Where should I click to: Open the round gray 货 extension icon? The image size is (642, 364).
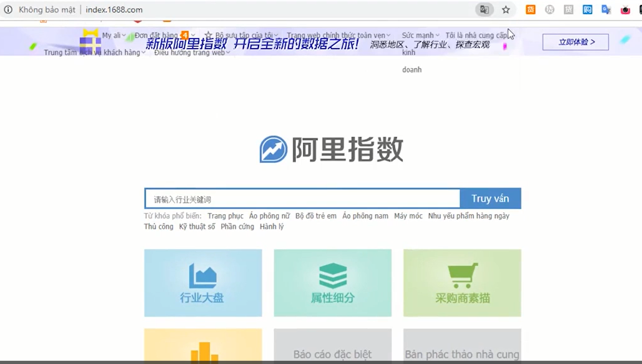pyautogui.click(x=550, y=9)
